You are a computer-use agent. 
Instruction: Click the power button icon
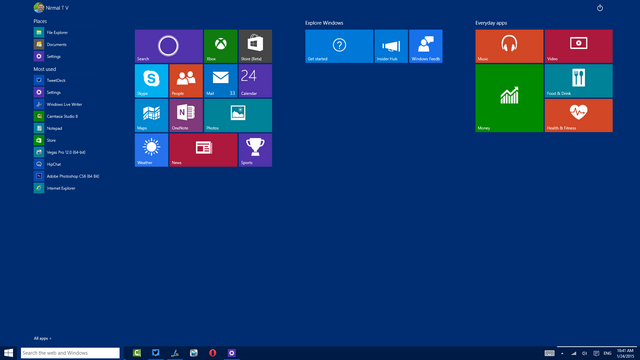(x=600, y=8)
